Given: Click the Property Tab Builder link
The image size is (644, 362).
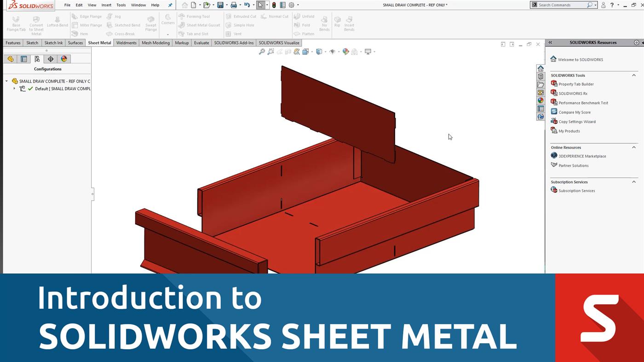Looking at the screenshot, I should pos(576,84).
